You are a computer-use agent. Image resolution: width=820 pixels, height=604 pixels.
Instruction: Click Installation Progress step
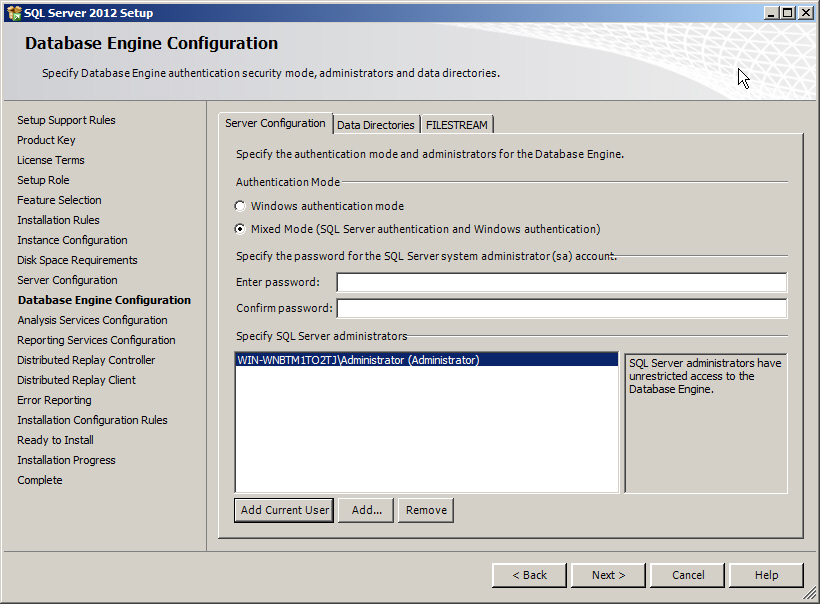(66, 460)
